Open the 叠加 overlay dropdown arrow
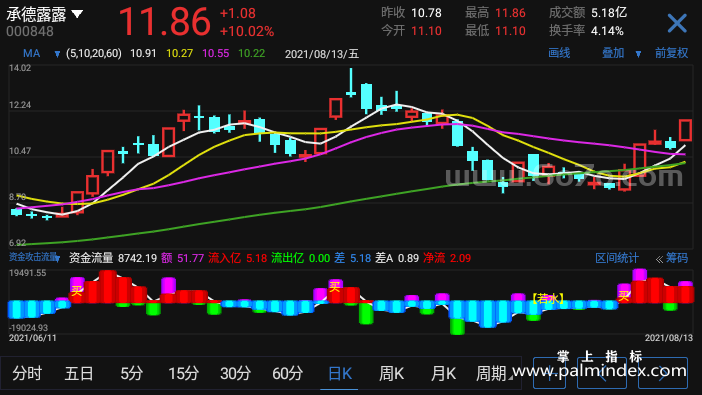Screen dimensions: 702x395 [638, 54]
